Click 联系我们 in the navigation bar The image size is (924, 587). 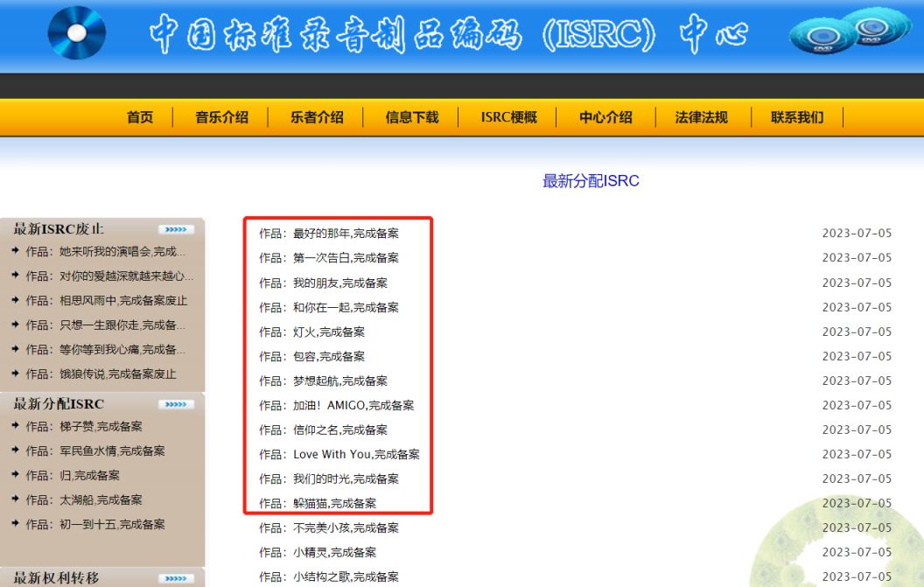pyautogui.click(x=797, y=117)
